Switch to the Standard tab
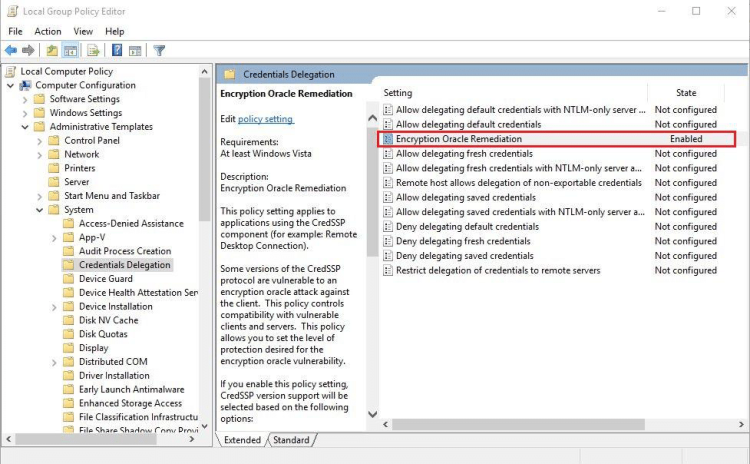This screenshot has width=750, height=464. (x=290, y=440)
